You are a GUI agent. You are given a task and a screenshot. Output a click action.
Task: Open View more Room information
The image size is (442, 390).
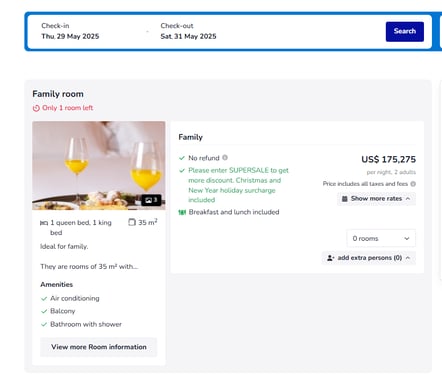[99, 347]
